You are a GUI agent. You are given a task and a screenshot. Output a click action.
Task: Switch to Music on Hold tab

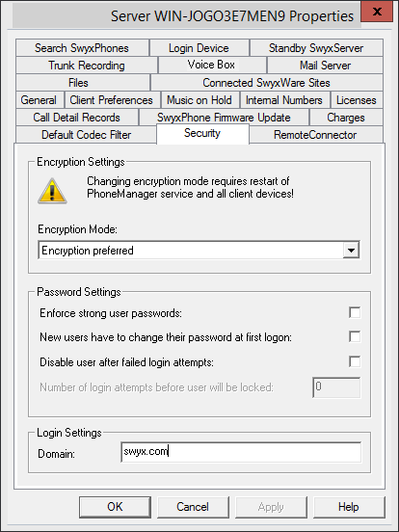pyautogui.click(x=199, y=100)
